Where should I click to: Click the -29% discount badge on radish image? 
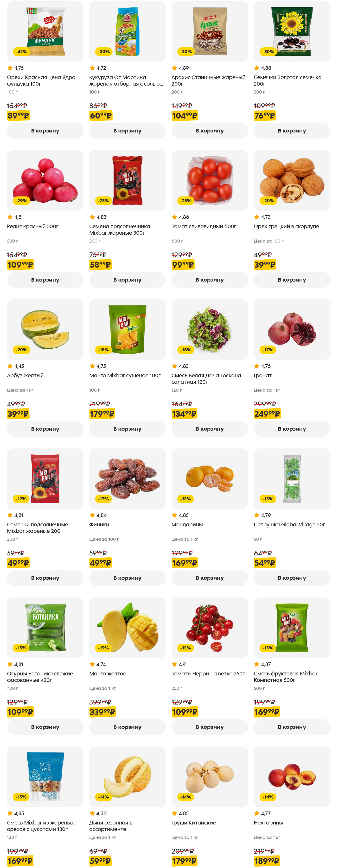coord(22,201)
